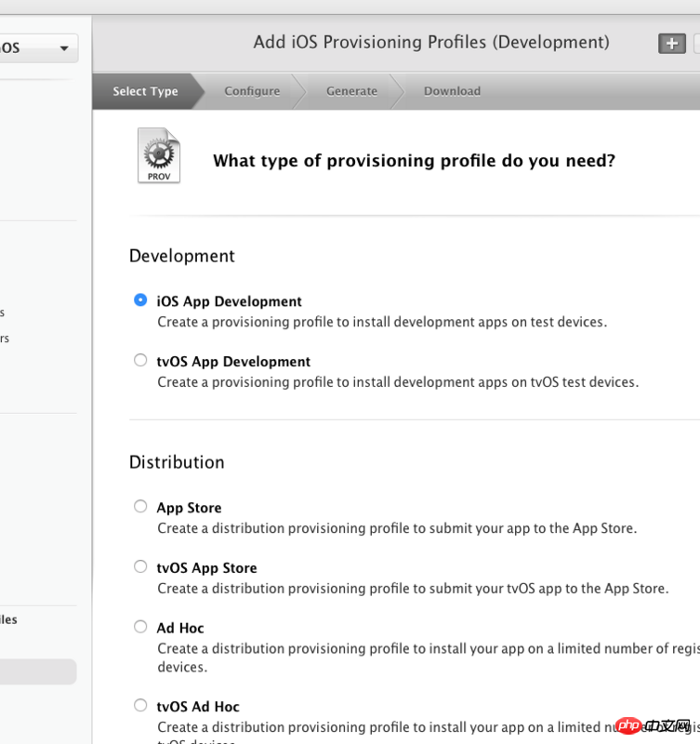700x744 pixels.
Task: Click the plus button to add a profile
Action: 671,44
